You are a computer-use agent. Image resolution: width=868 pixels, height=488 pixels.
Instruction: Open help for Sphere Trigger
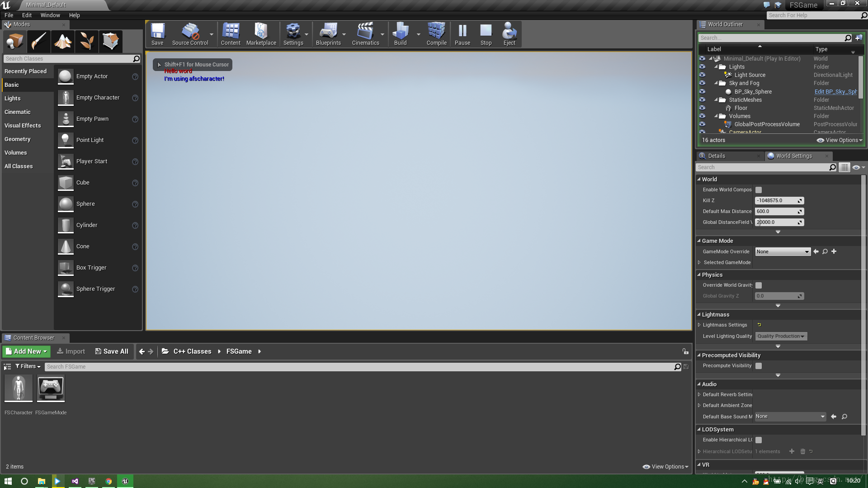(135, 289)
